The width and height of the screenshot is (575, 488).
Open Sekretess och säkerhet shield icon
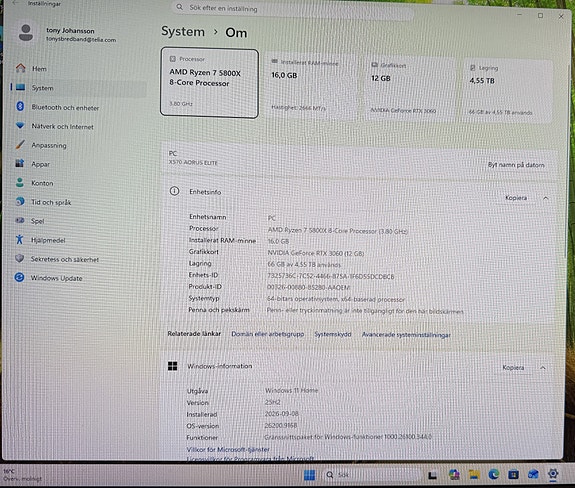tap(19, 258)
